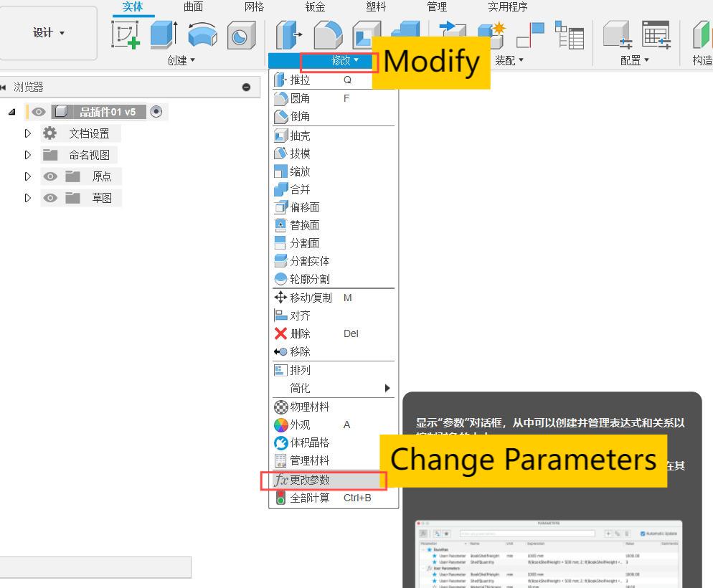Select the 命名视图 folder icon

pyautogui.click(x=50, y=155)
